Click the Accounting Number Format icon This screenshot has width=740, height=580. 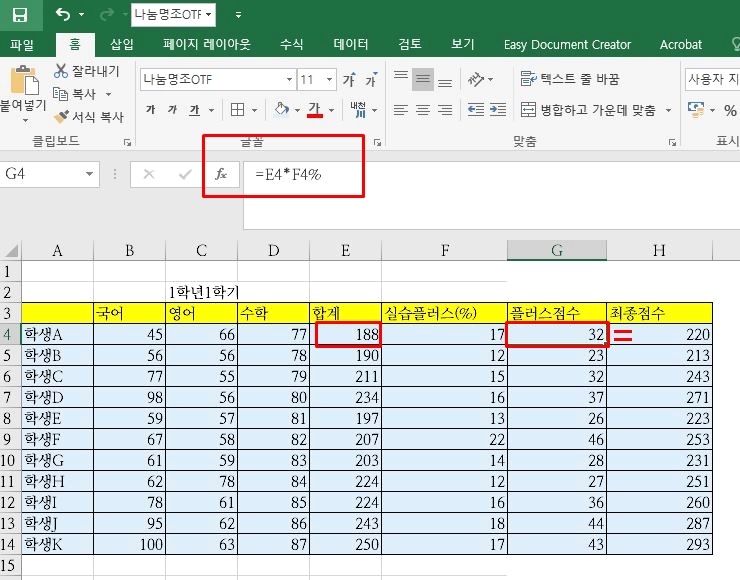click(x=696, y=109)
